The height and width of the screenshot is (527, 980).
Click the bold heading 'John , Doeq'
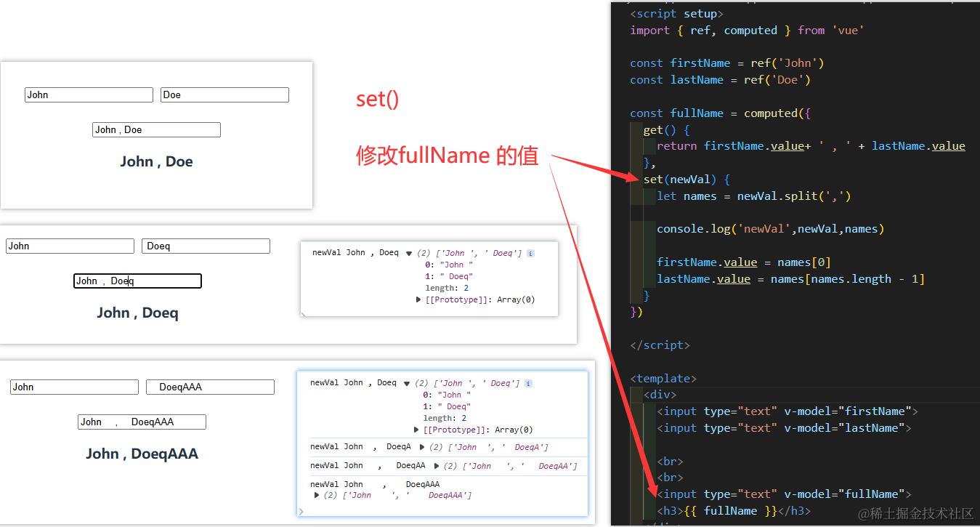(137, 313)
